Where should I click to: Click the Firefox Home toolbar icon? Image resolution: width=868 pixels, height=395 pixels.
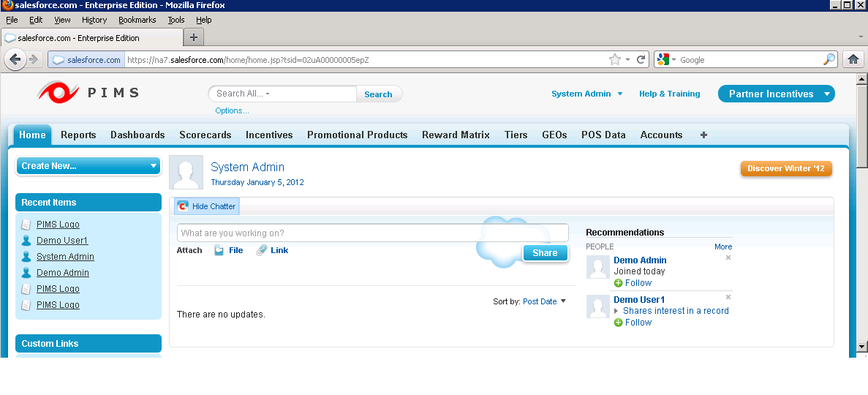coord(852,59)
